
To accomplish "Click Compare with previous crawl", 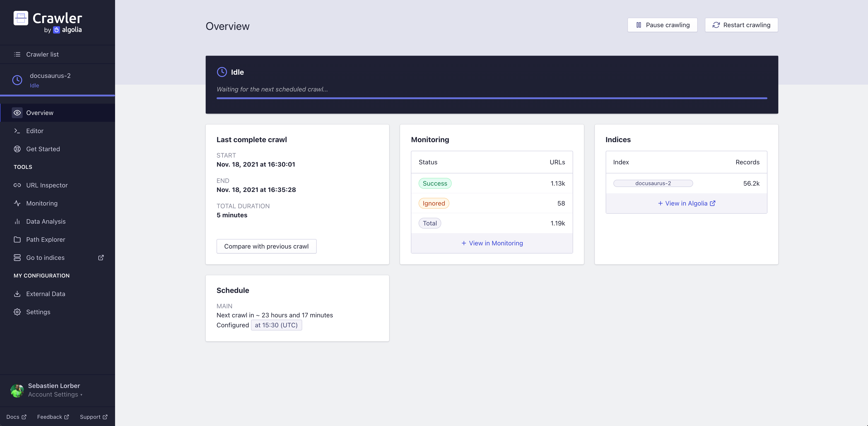I will click(266, 246).
